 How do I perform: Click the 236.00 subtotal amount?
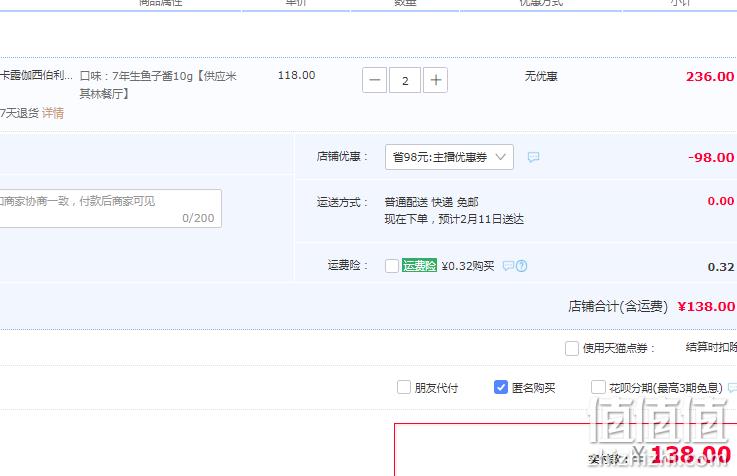coord(710,77)
